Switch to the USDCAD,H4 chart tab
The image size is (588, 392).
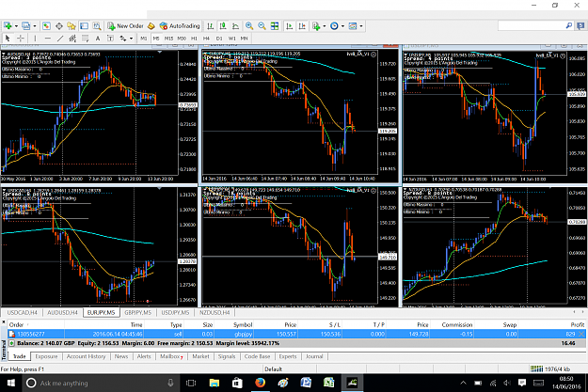pyautogui.click(x=23, y=312)
